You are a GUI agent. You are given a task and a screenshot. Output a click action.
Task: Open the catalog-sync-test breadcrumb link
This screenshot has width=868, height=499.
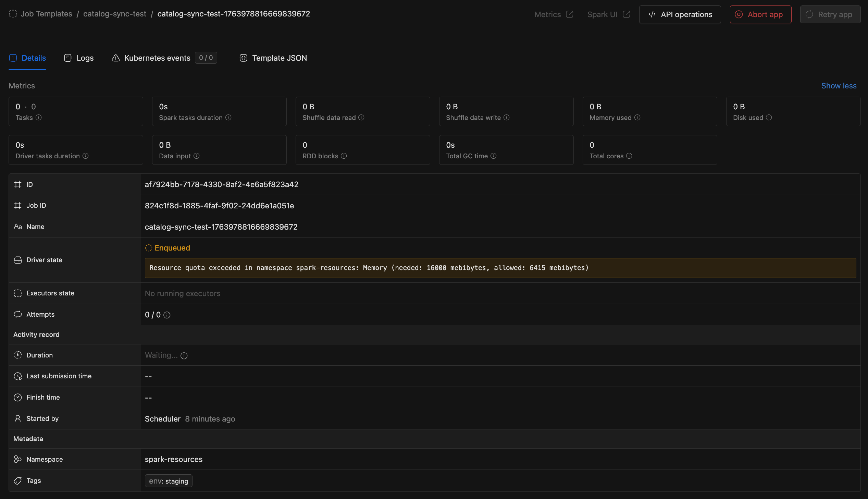(x=115, y=14)
